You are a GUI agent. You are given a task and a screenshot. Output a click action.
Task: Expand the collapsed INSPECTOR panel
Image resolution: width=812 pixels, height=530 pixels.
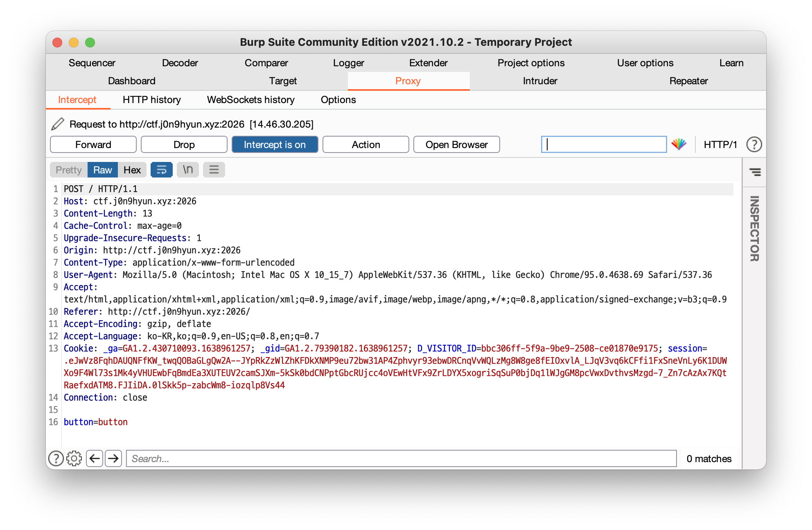(754, 229)
